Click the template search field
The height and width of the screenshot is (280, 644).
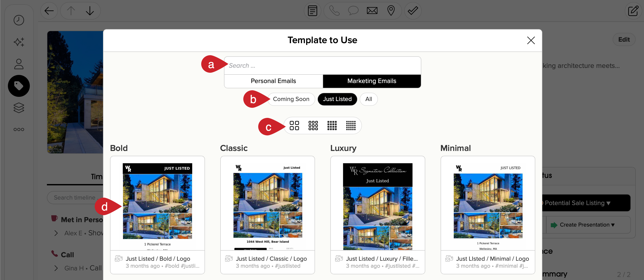click(322, 66)
